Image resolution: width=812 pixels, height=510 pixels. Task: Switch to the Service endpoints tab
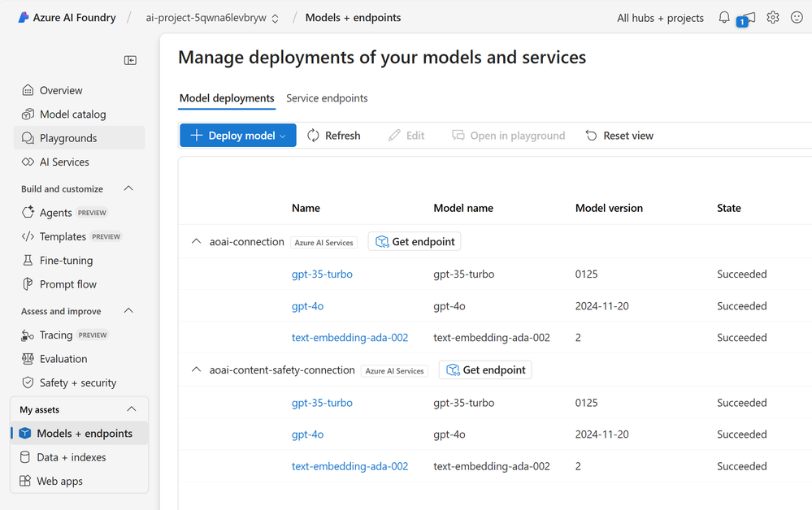[x=327, y=98]
